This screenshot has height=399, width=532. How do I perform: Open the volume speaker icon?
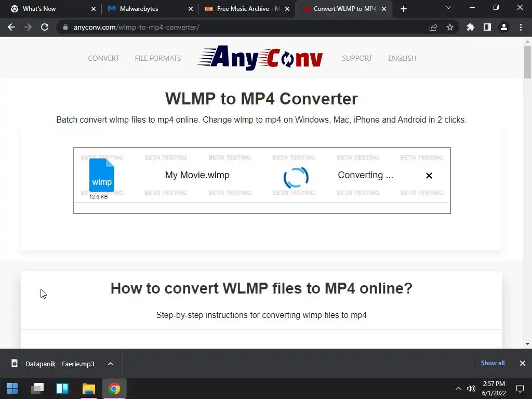click(x=471, y=389)
